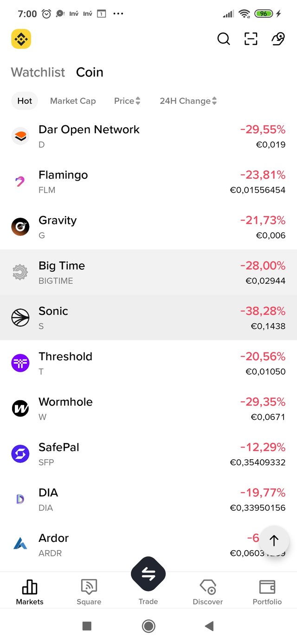This screenshot has width=297, height=644.
Task: Tap the Markets chart icon
Action: [30, 587]
